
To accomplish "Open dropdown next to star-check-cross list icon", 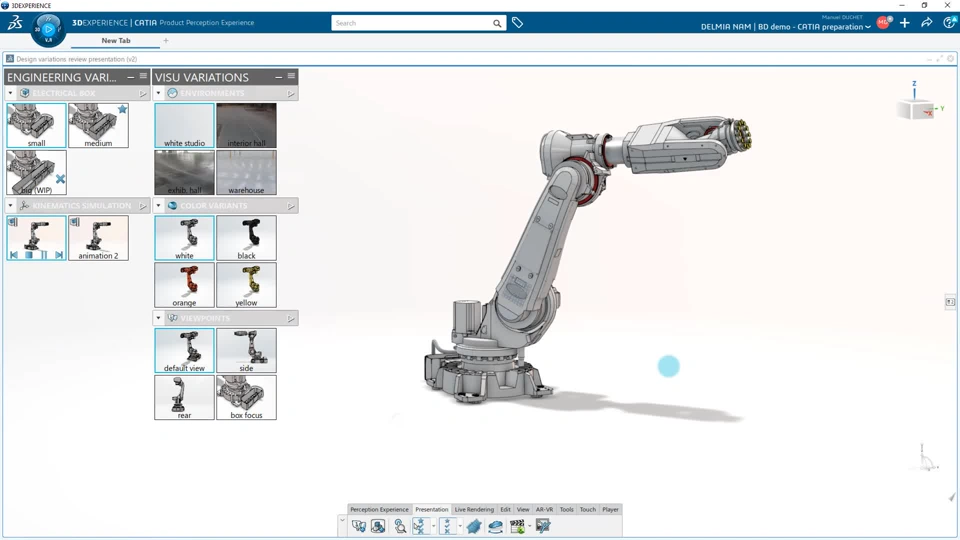I will [460, 526].
